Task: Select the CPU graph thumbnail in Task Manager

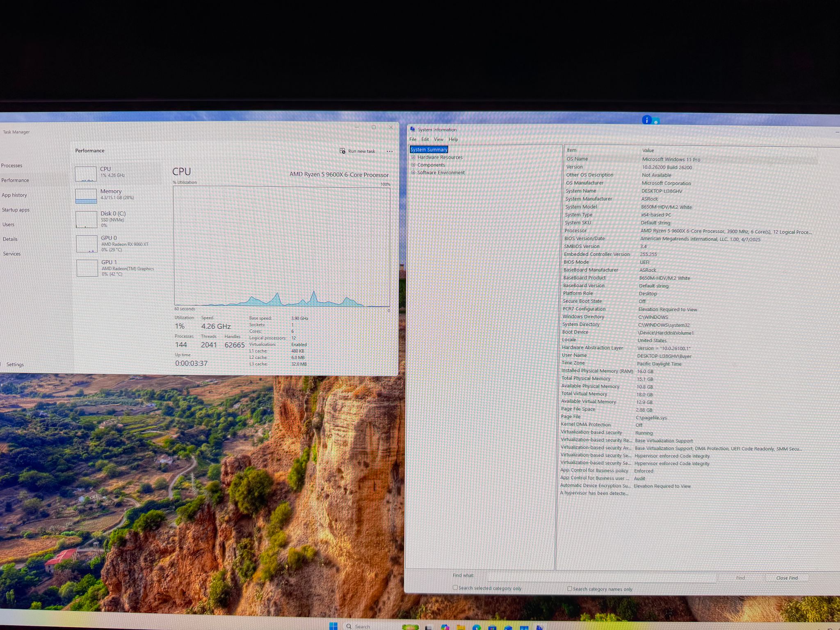Action: pyautogui.click(x=86, y=173)
